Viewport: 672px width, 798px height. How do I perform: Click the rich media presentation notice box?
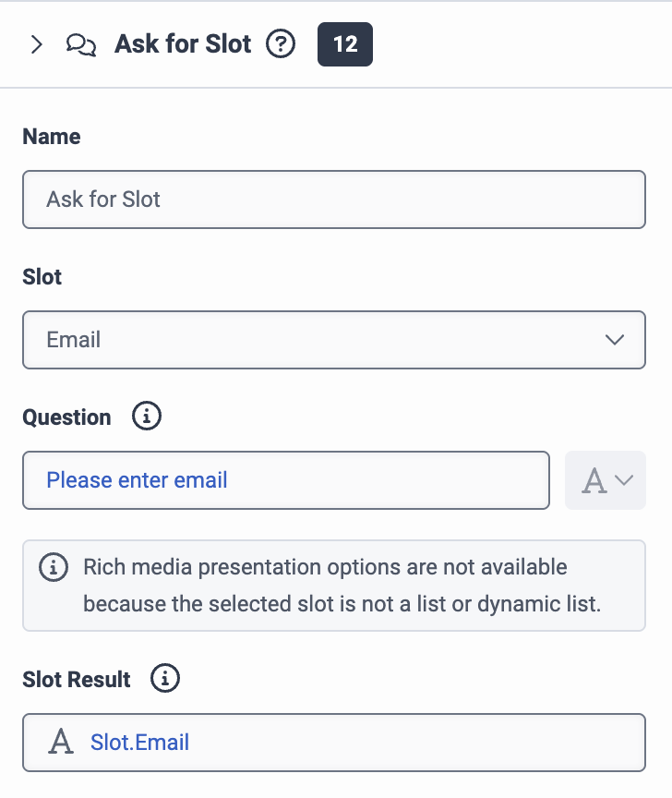334,586
